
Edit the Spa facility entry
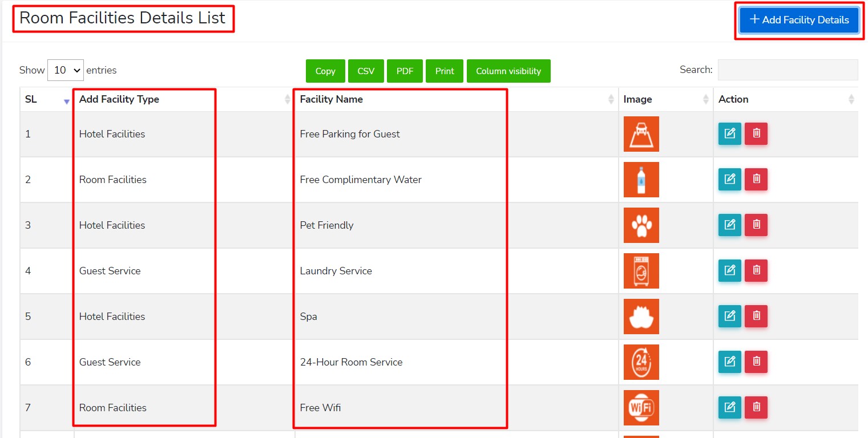click(729, 317)
